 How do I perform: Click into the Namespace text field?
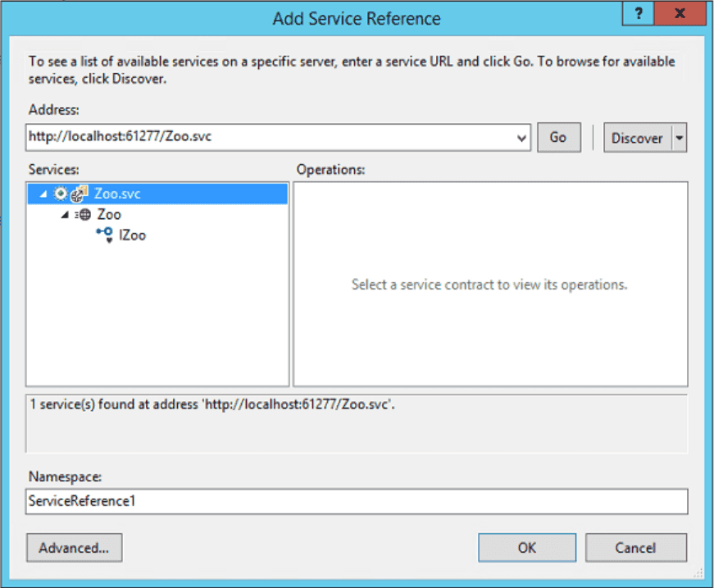click(x=357, y=501)
